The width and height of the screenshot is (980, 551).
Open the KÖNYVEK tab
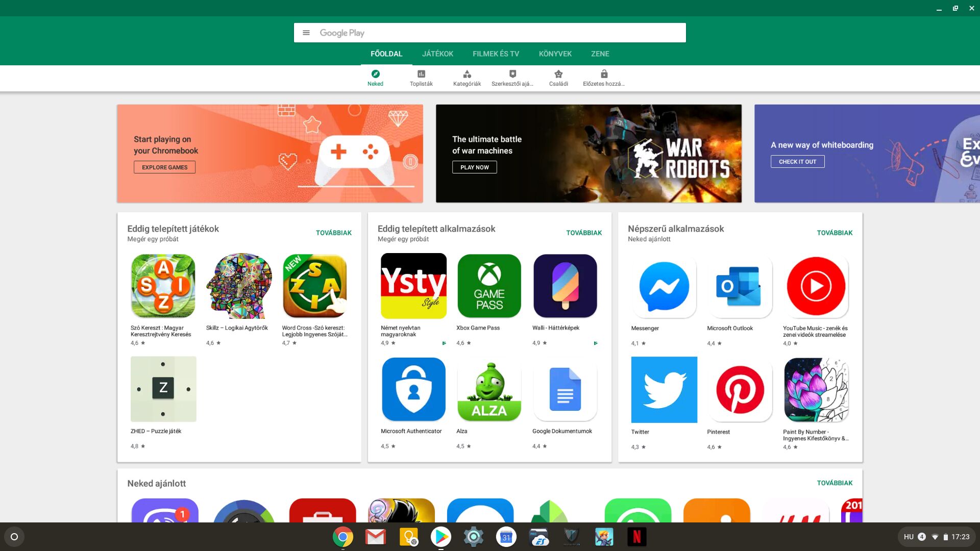(555, 54)
